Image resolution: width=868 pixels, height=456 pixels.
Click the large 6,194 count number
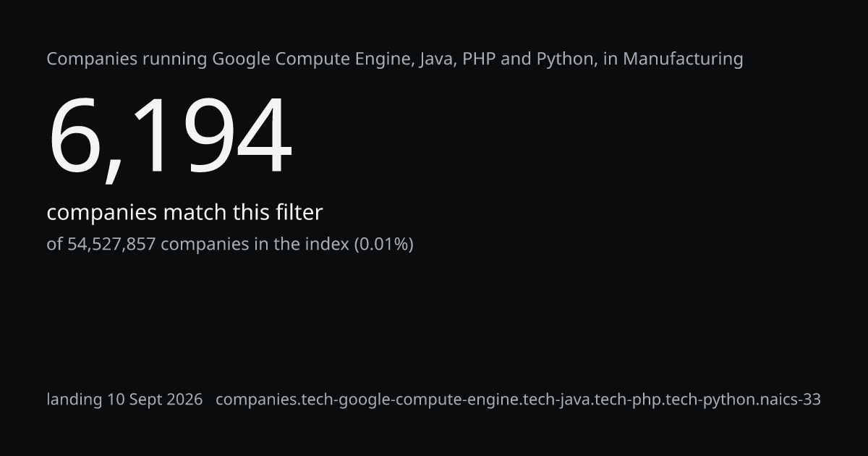(170, 137)
